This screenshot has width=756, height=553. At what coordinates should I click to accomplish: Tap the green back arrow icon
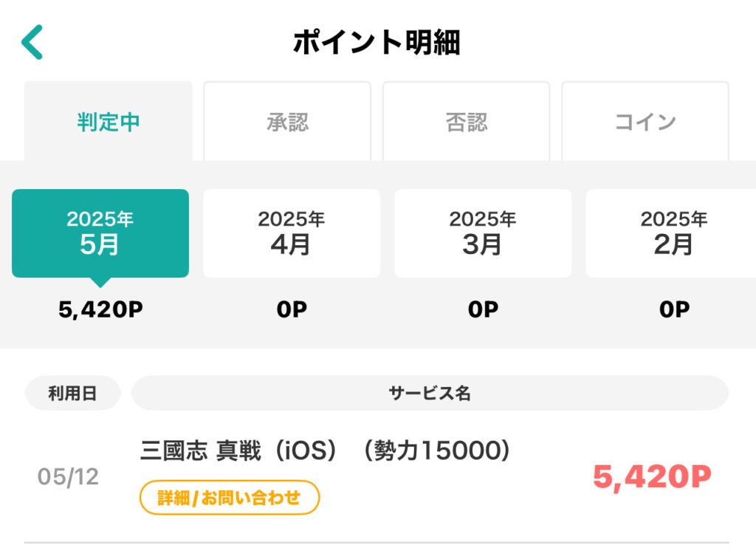[32, 42]
